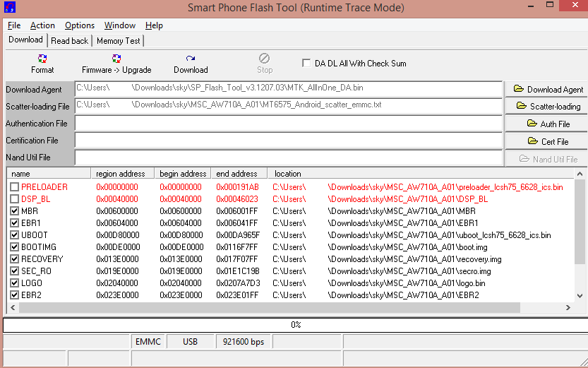Uncheck the UBOOT checkbox

(14, 235)
